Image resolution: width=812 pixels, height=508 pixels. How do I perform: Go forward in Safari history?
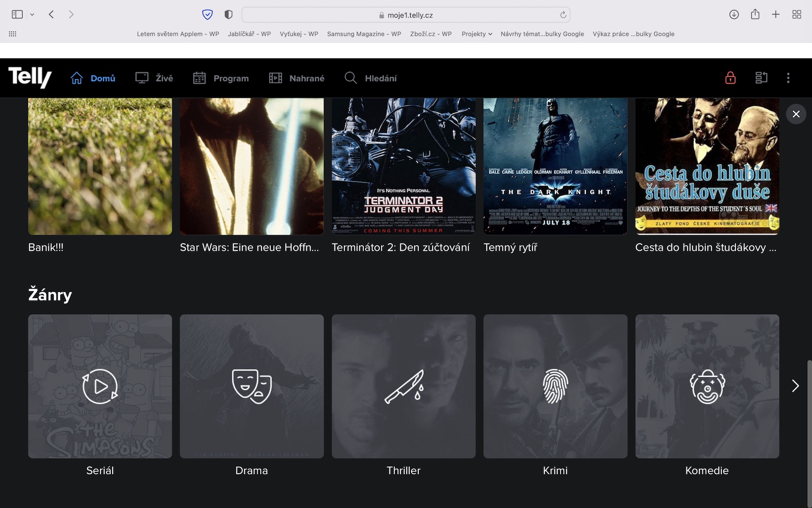click(71, 15)
